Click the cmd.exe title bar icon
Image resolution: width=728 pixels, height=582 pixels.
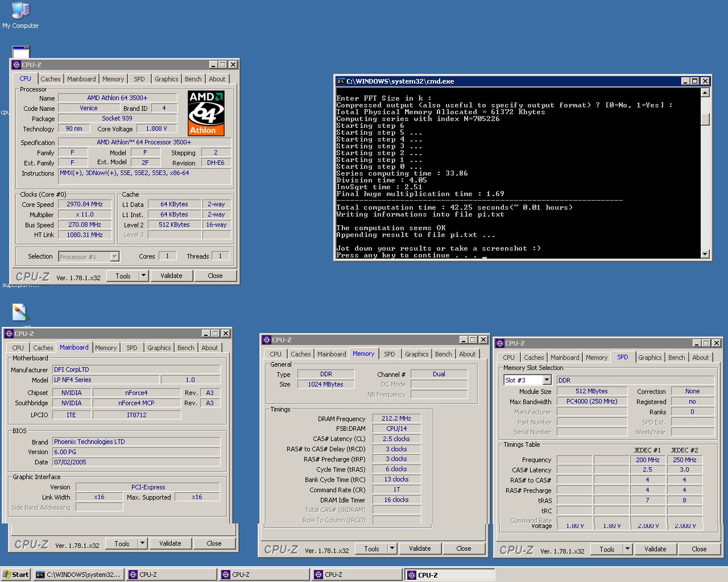pos(341,81)
